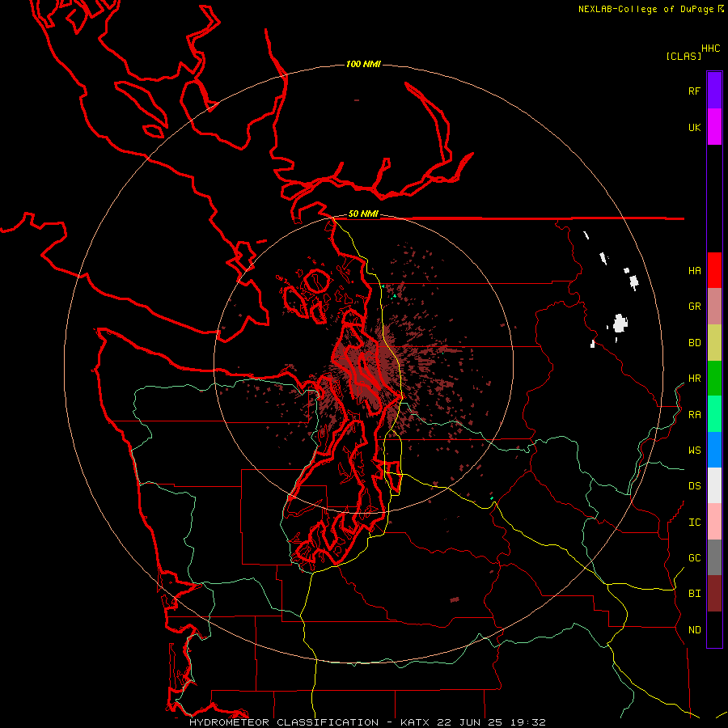Click the 19:32 timestamp

[528, 722]
